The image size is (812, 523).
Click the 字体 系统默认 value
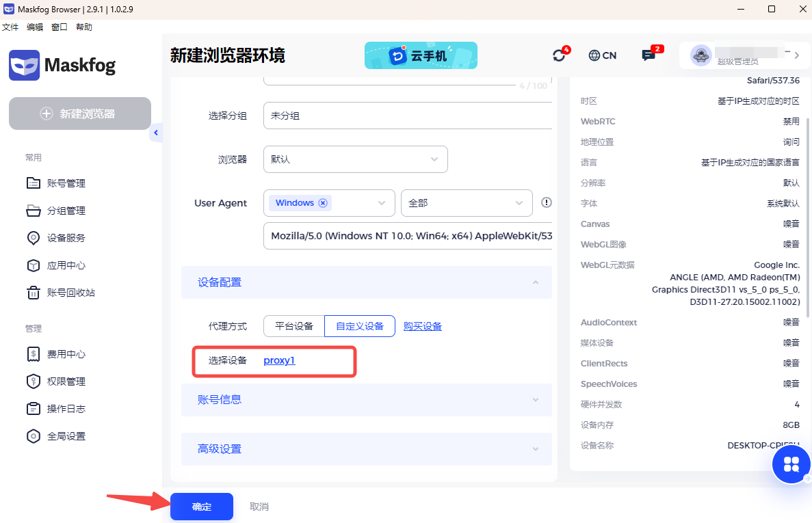coord(783,203)
